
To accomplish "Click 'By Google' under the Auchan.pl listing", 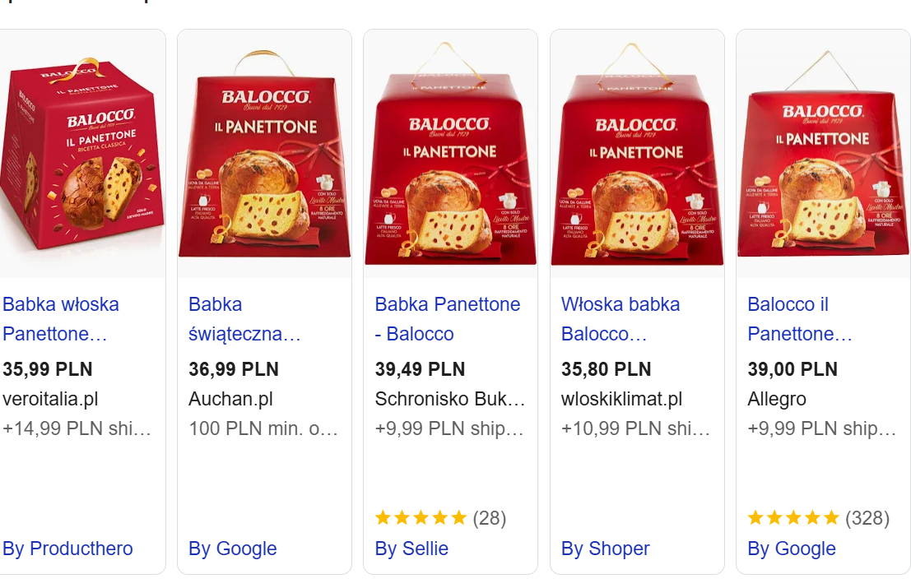I will pos(232,549).
